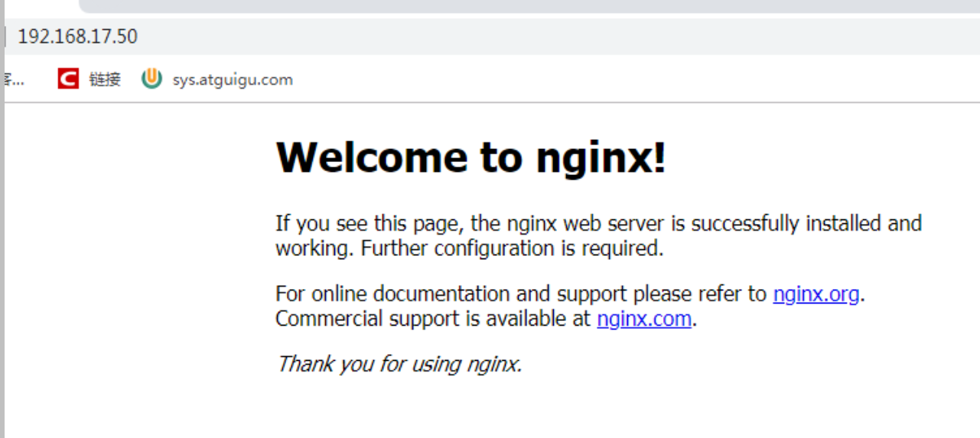Click the text Commercial support is available at
Screen dimensions: 980x438
[433, 318]
